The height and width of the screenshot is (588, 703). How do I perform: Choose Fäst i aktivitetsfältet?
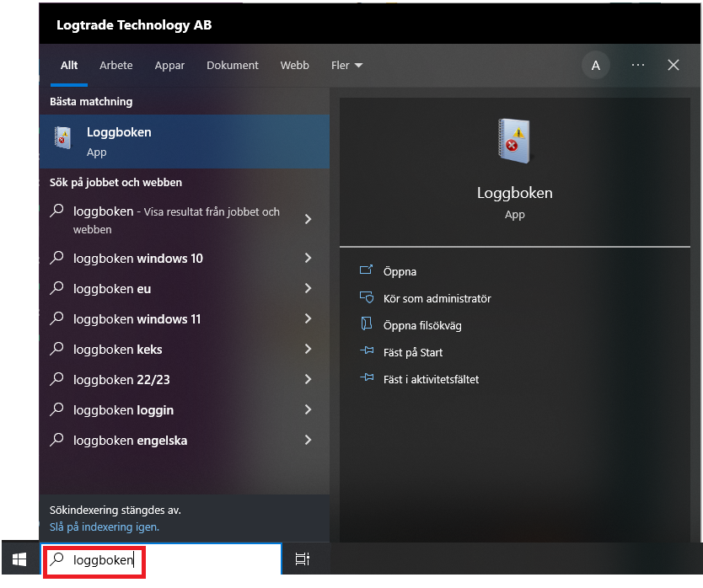(431, 379)
